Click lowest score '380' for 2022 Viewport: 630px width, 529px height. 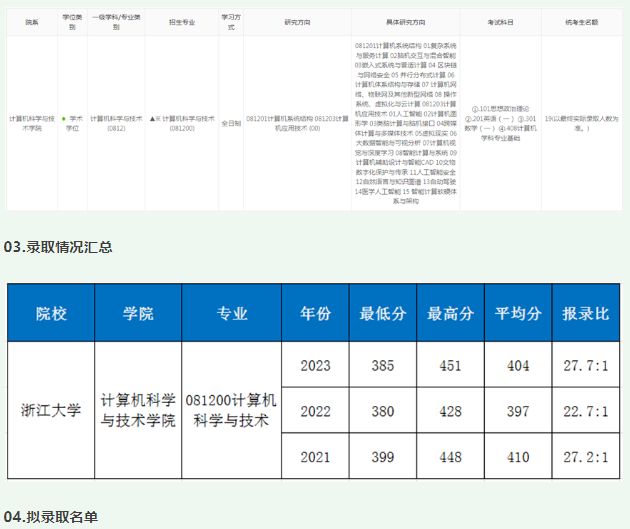coord(383,411)
